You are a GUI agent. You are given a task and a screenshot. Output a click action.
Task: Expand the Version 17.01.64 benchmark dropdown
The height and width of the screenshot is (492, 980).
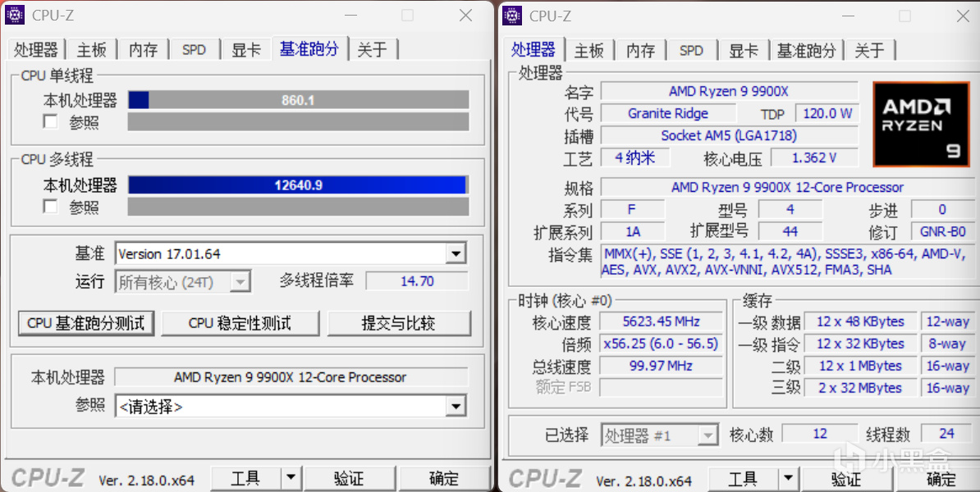(x=456, y=253)
